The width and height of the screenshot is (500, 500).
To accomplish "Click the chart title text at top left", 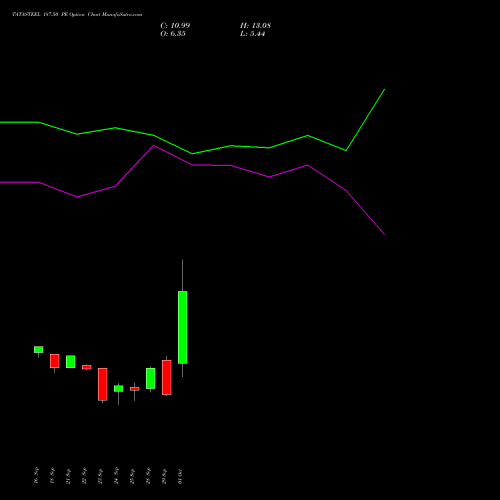I will pos(77,15).
